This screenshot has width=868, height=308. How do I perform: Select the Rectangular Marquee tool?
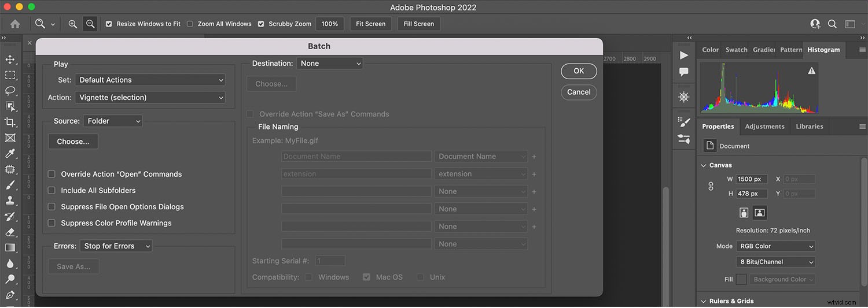coord(10,75)
